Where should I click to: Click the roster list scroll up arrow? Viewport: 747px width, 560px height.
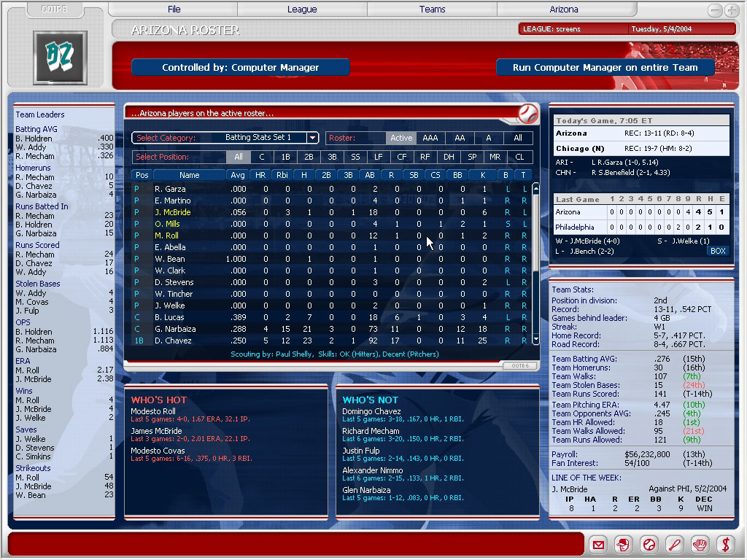[x=535, y=188]
